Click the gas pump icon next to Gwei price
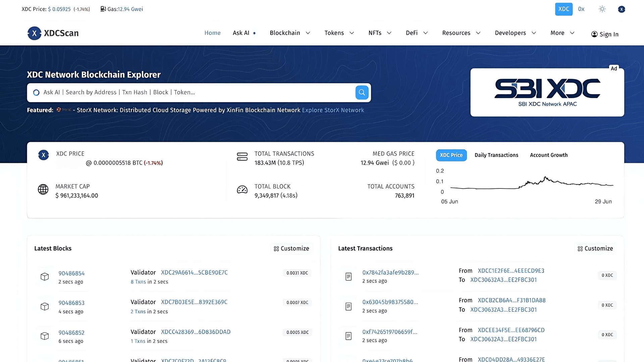 tap(103, 9)
